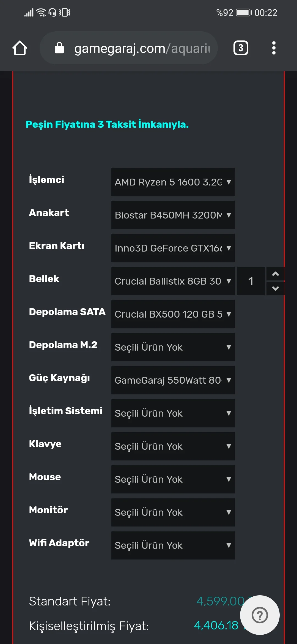Expand the Mouse selection dropdown
Screen dimensions: 297x644
(173, 479)
